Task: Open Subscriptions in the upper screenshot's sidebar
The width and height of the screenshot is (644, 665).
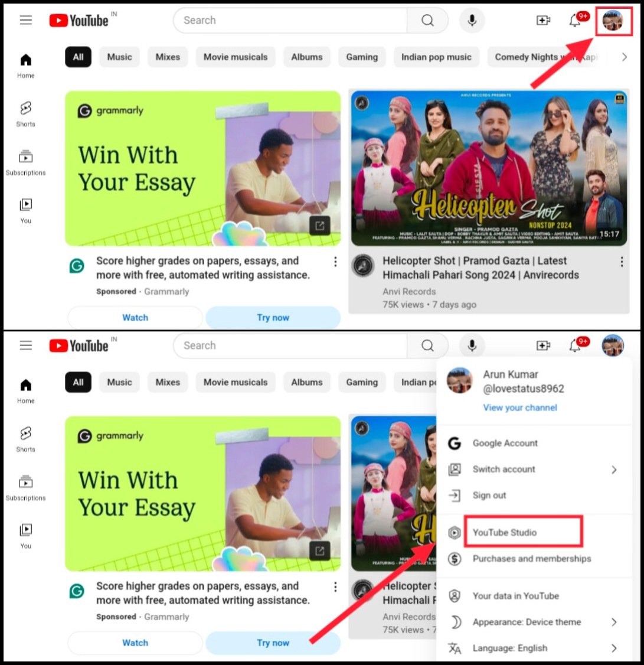Action: pos(26,163)
